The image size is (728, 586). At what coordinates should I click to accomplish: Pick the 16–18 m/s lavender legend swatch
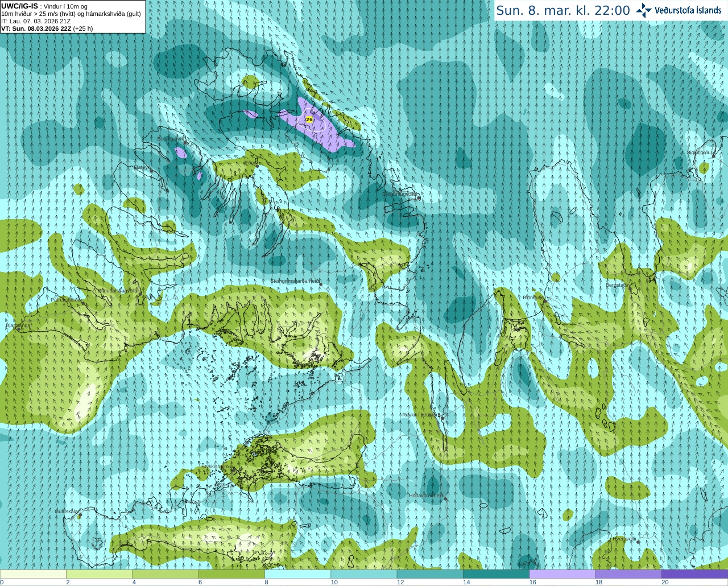coord(562,574)
